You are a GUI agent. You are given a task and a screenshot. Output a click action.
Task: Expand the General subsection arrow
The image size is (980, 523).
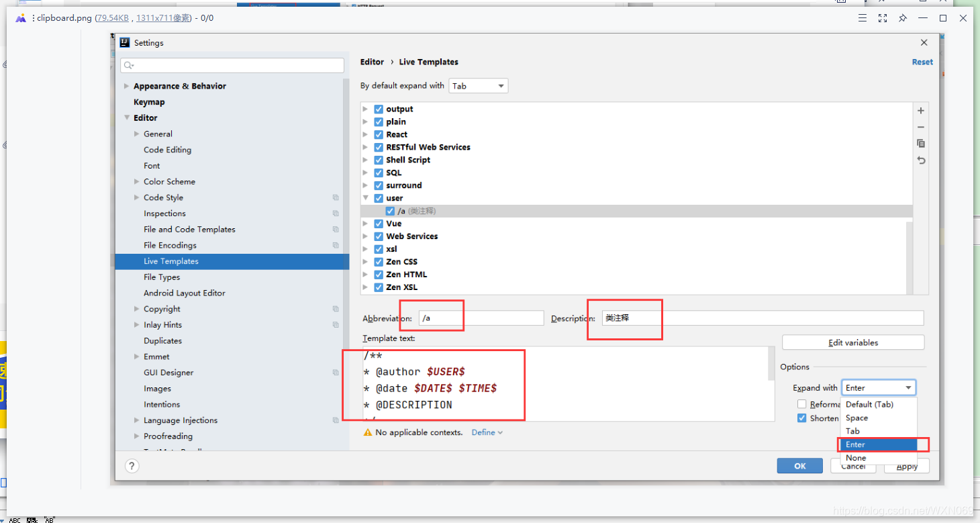pos(137,134)
